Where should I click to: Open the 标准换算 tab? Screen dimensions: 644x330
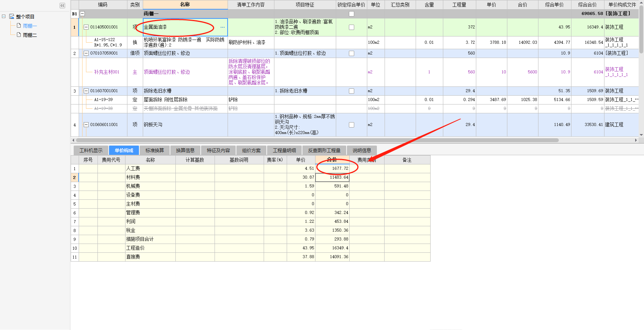click(x=155, y=150)
